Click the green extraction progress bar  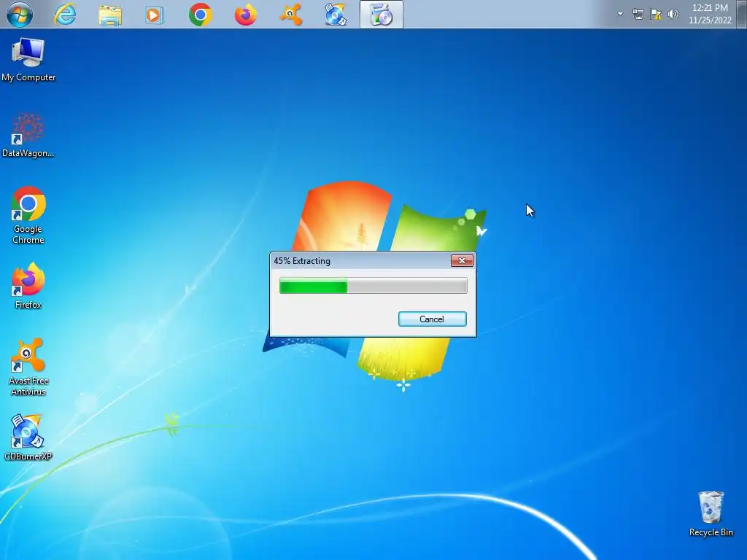(373, 286)
